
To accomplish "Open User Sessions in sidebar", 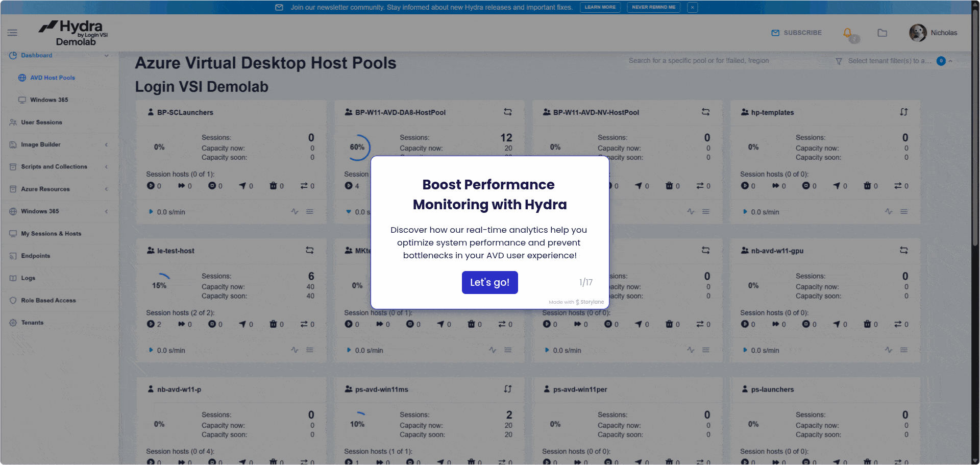I will tap(41, 123).
